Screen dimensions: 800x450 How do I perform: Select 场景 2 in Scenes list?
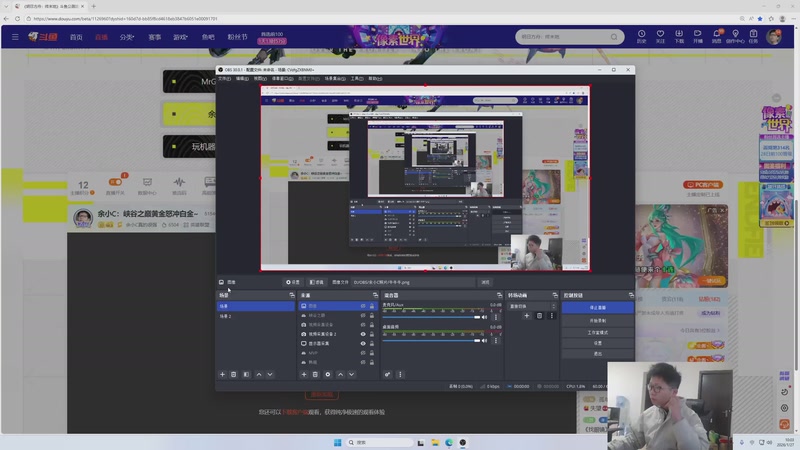(256, 316)
